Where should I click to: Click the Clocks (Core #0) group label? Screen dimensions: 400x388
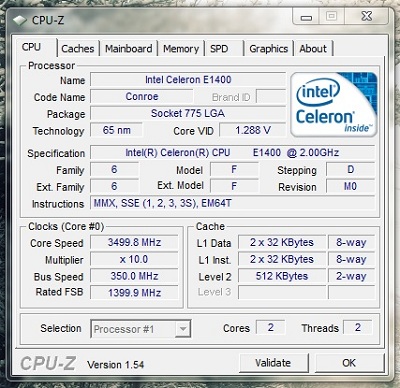coord(66,227)
